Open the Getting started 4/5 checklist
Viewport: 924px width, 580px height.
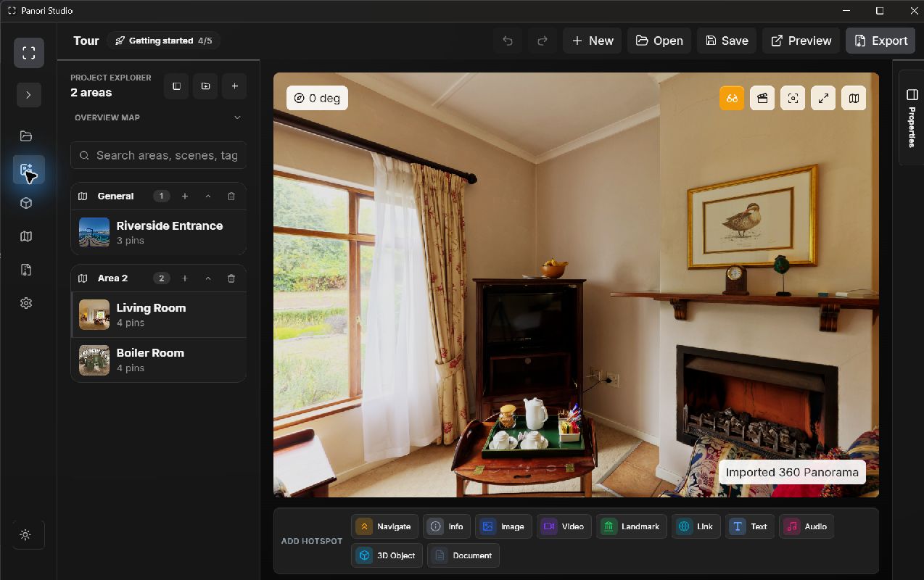click(163, 41)
